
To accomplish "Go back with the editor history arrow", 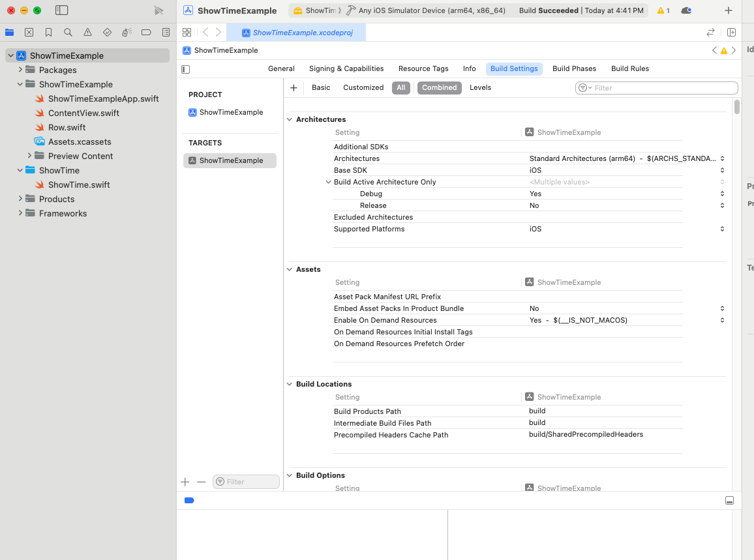I will (x=205, y=32).
